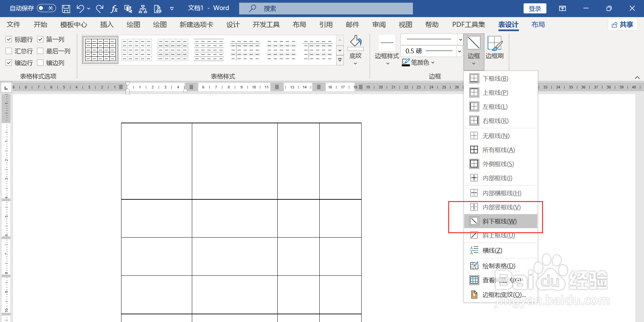Uncheck First Column (第一列) checkbox
This screenshot has width=644, height=322.
point(40,39)
